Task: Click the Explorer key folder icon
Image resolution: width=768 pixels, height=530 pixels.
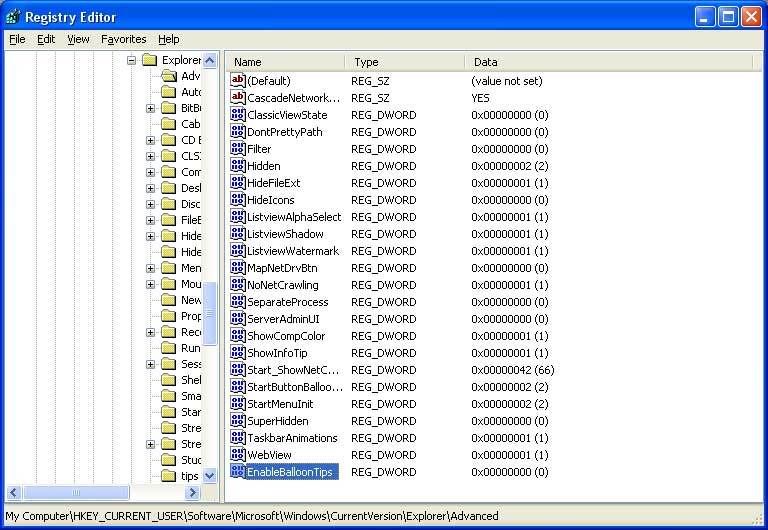Action: tap(149, 60)
